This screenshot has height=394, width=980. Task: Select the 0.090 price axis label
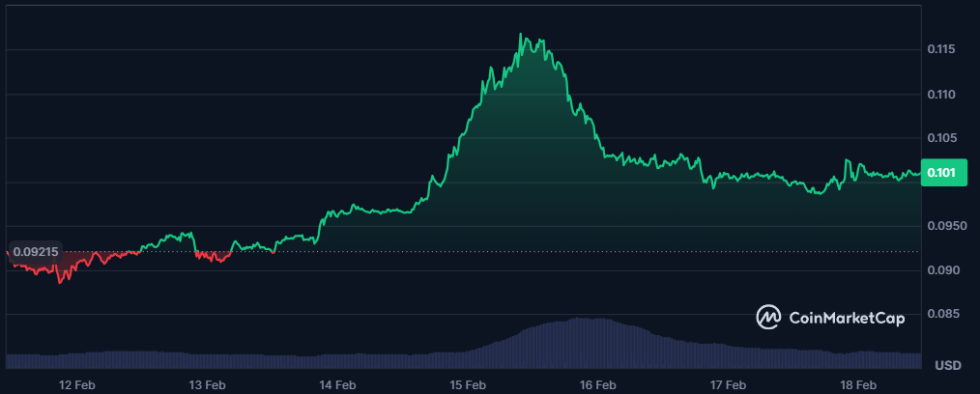pyautogui.click(x=942, y=270)
